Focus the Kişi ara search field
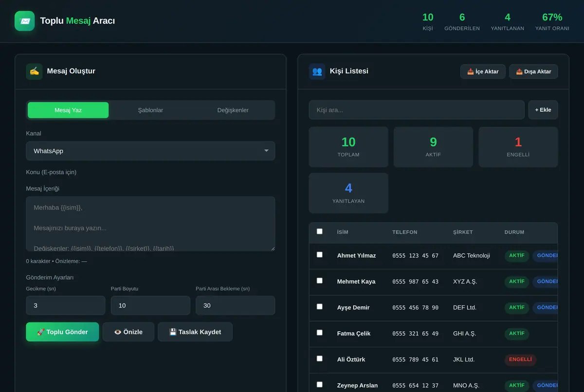 [x=417, y=110]
